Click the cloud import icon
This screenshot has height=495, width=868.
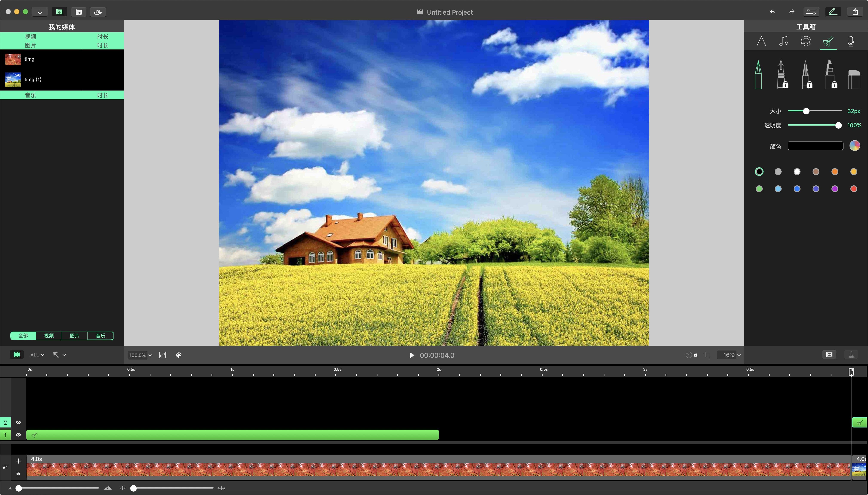click(98, 12)
